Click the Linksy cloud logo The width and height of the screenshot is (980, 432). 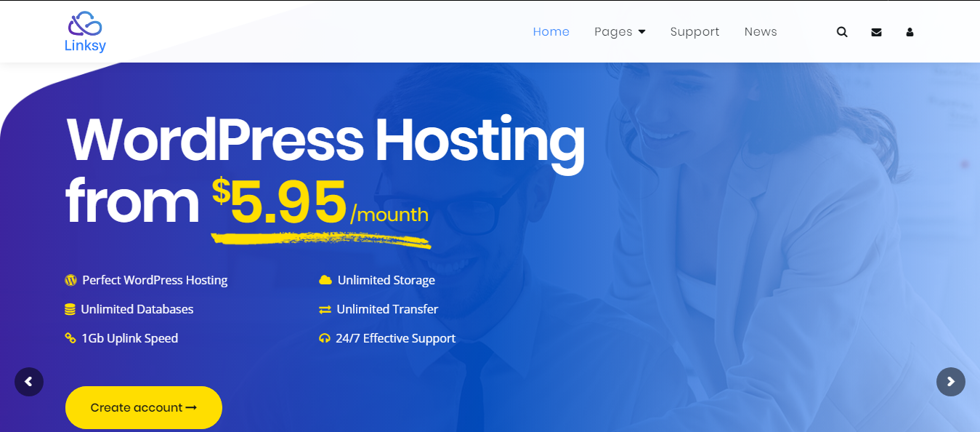(x=85, y=23)
